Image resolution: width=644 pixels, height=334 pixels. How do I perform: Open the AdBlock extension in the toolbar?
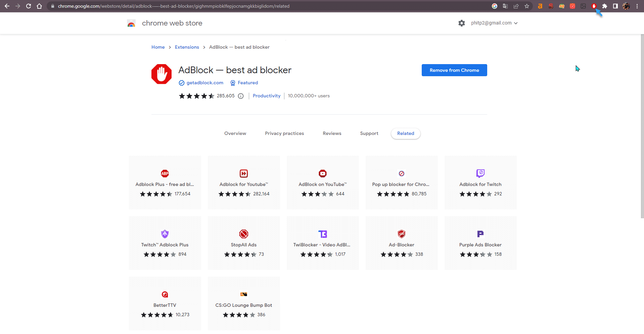pyautogui.click(x=594, y=6)
